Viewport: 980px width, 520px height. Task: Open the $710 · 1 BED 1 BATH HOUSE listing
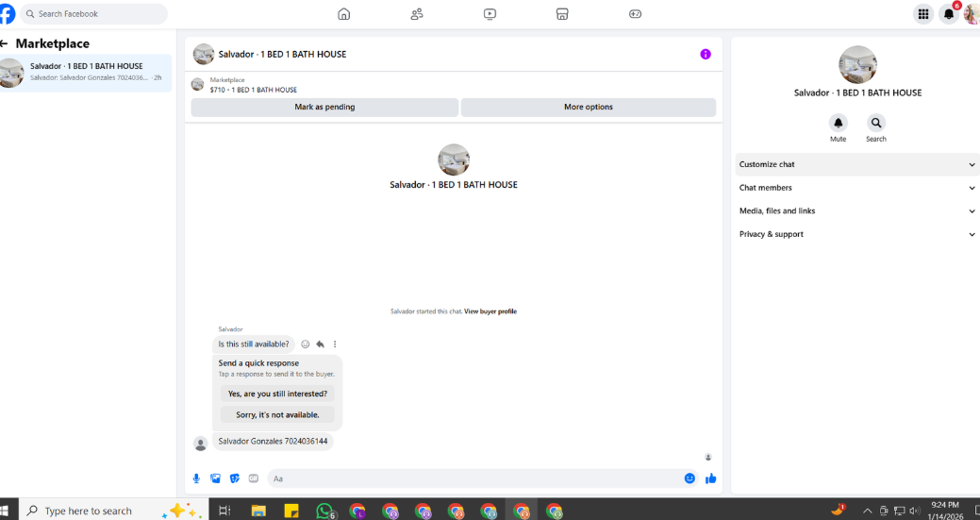pos(253,90)
